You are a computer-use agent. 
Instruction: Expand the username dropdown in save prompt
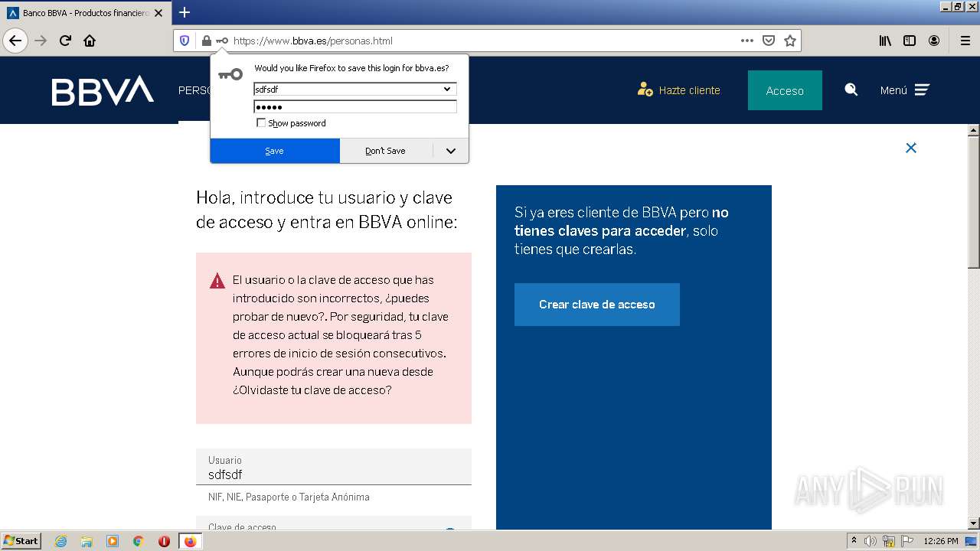click(448, 89)
